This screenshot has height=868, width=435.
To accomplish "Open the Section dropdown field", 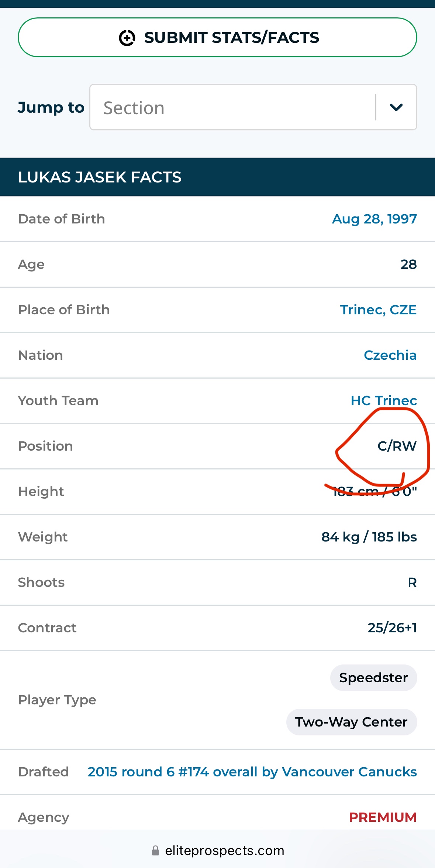I will pos(232,107).
